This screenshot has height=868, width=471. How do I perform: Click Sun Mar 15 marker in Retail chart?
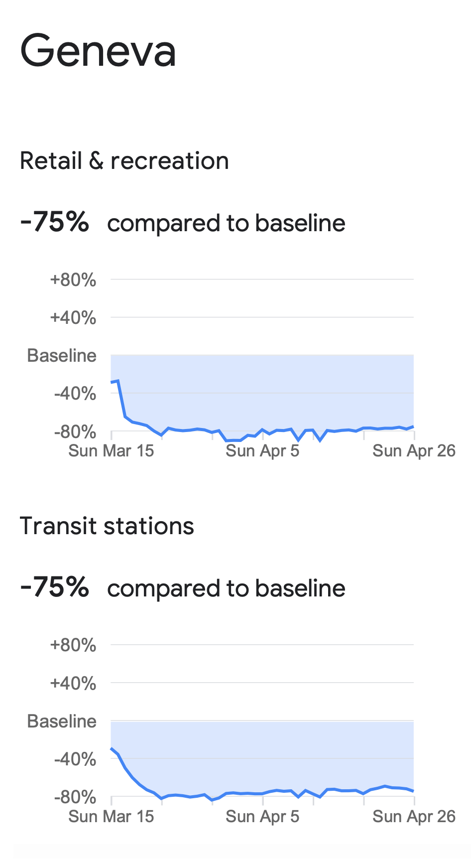click(x=111, y=450)
